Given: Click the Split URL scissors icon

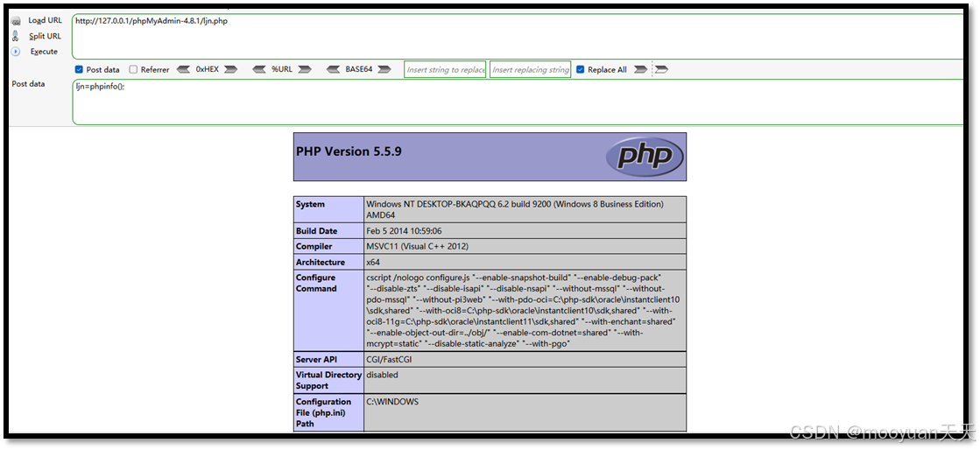Looking at the screenshot, I should pos(15,36).
